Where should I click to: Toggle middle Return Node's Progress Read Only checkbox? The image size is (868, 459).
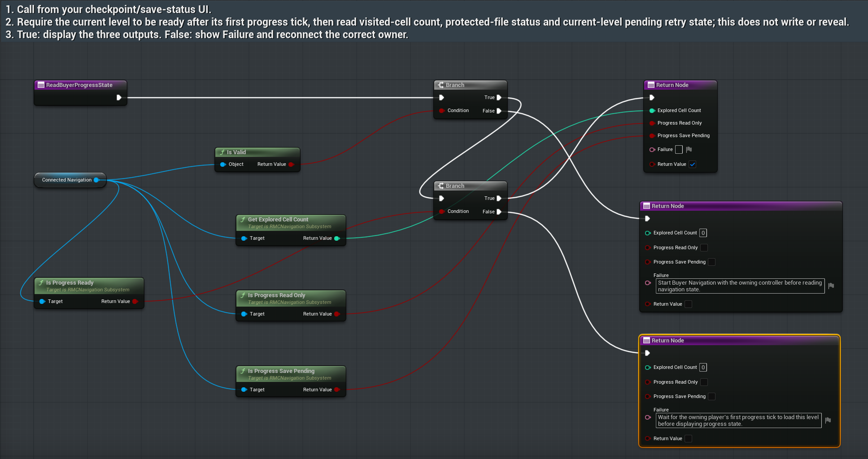(x=704, y=248)
